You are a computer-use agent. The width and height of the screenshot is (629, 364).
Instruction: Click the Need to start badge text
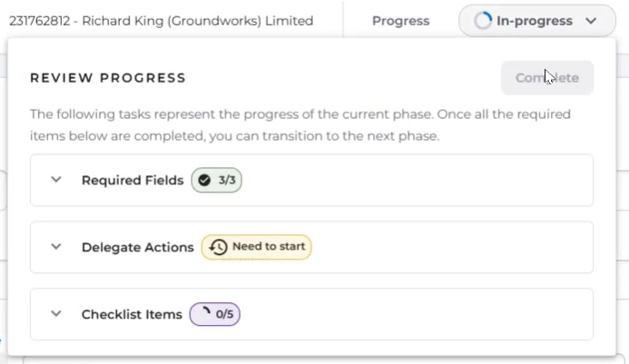(268, 246)
